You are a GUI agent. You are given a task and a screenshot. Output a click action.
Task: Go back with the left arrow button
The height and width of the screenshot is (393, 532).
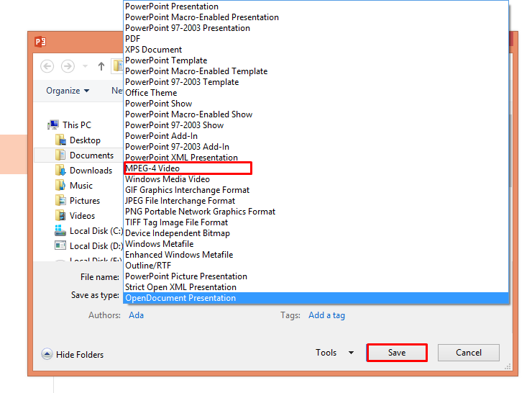pos(47,66)
